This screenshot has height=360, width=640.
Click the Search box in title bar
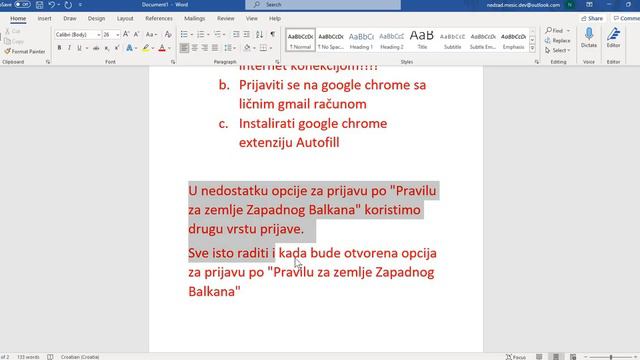coord(323,4)
